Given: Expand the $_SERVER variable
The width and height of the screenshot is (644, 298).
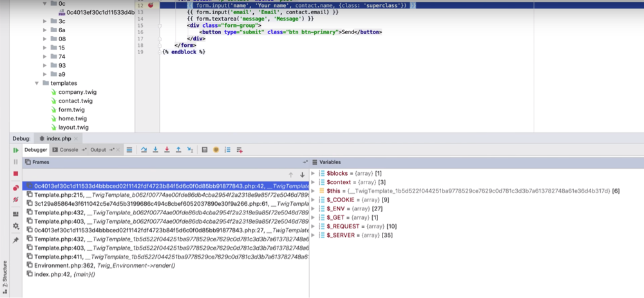Looking at the screenshot, I should coord(314,235).
